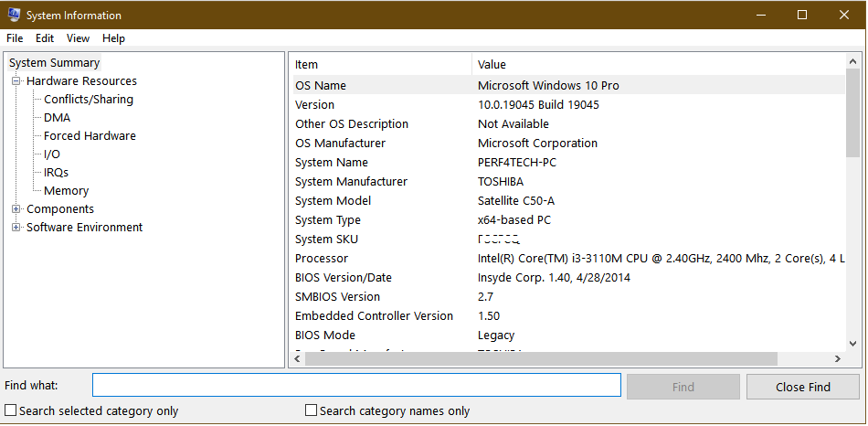
Task: Maximize the System Information window
Action: point(801,15)
